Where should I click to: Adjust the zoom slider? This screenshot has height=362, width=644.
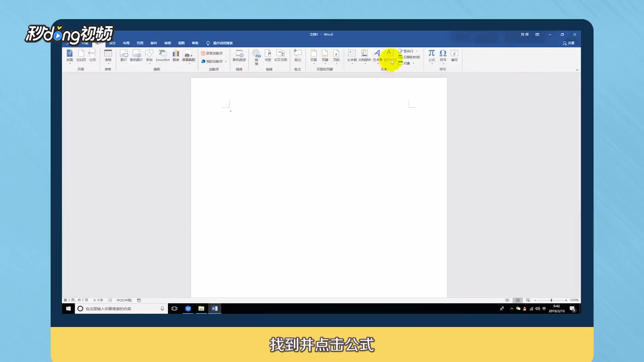[x=551, y=300]
